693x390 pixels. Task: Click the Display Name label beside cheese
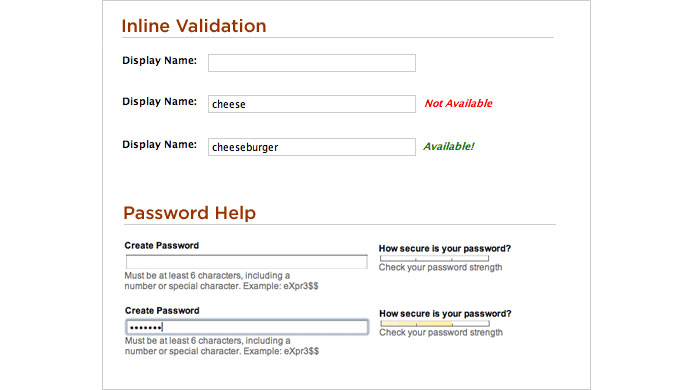[160, 102]
